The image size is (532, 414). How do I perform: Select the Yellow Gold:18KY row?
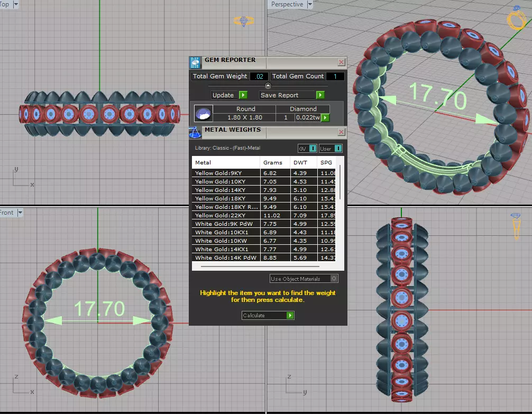[x=264, y=198]
